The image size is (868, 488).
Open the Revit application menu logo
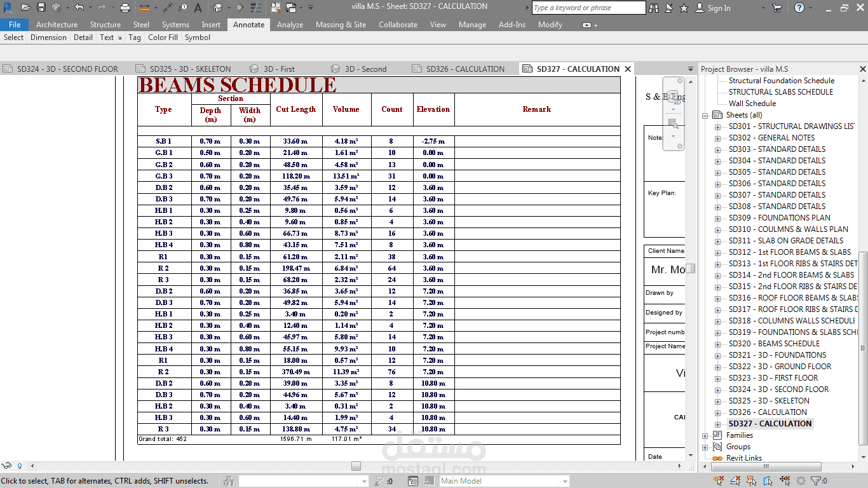coord(9,8)
